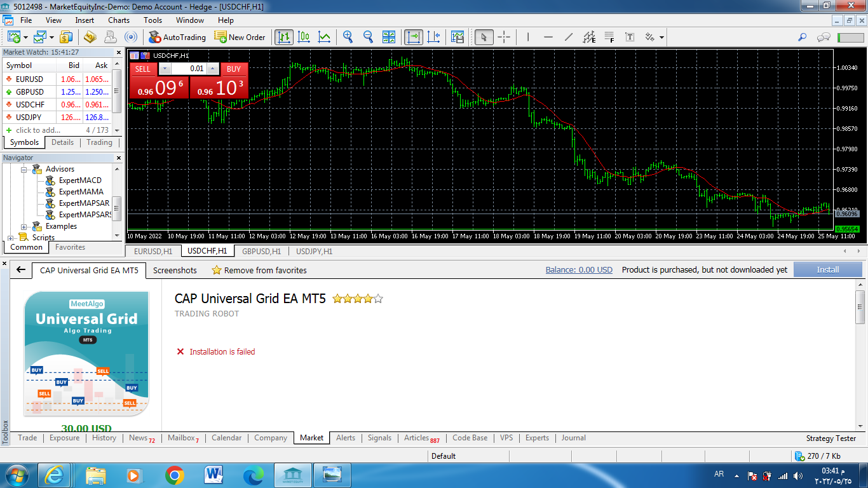868x488 pixels.
Task: Select the vertical line drawing tool
Action: click(x=528, y=37)
